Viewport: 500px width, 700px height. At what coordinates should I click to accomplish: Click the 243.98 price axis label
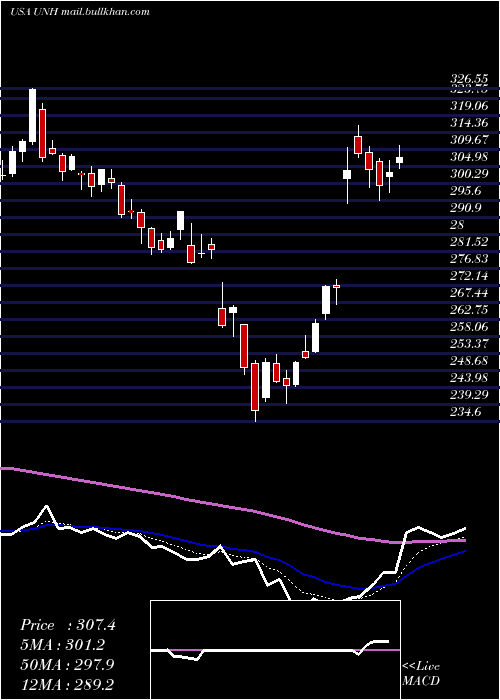pos(469,378)
